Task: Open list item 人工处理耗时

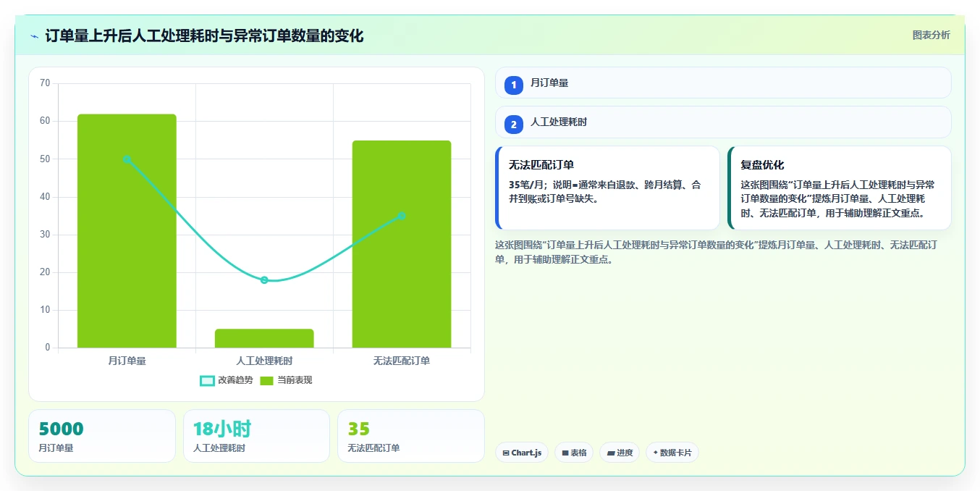Action: coord(723,122)
